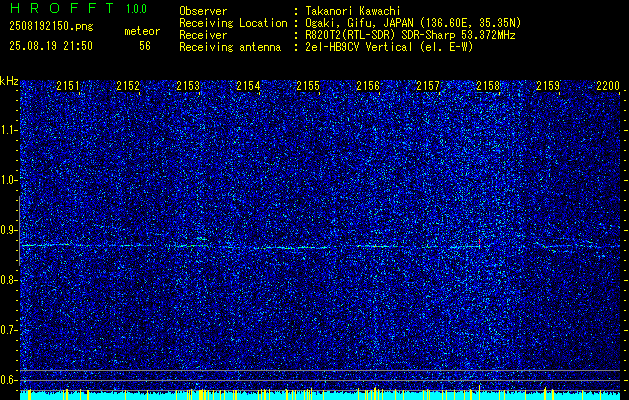Click the meteor count 56
The width and height of the screenshot is (629, 400).
[145, 46]
